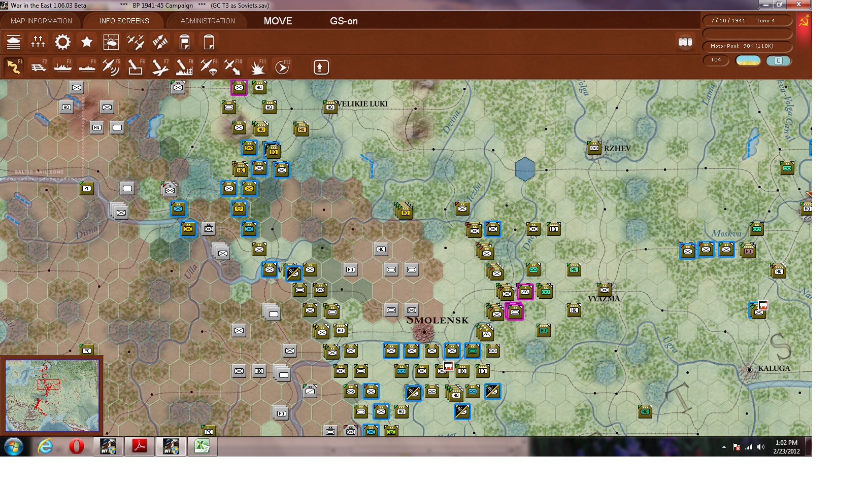Viewport: 868px width, 489px height.
Task: Open the production gear icon
Action: coord(62,42)
